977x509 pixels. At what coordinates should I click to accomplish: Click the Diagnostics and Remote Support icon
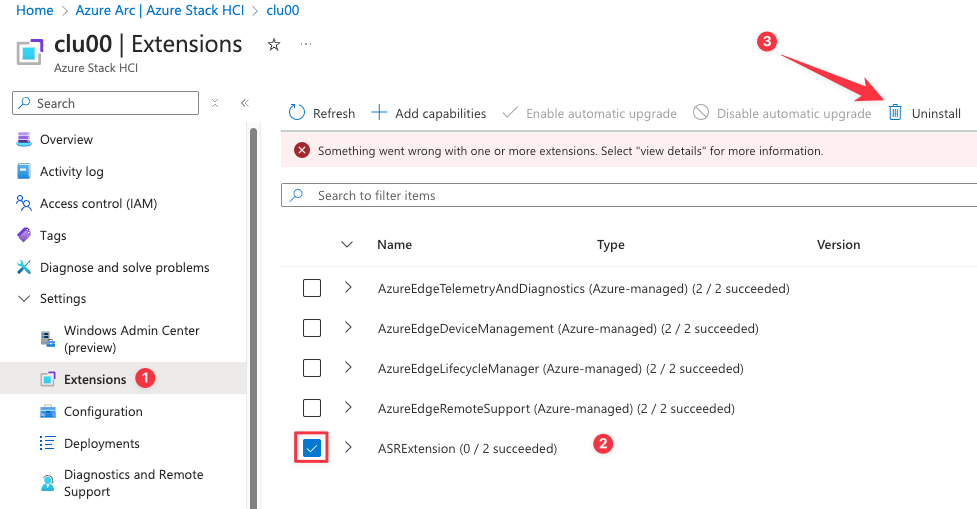[48, 483]
